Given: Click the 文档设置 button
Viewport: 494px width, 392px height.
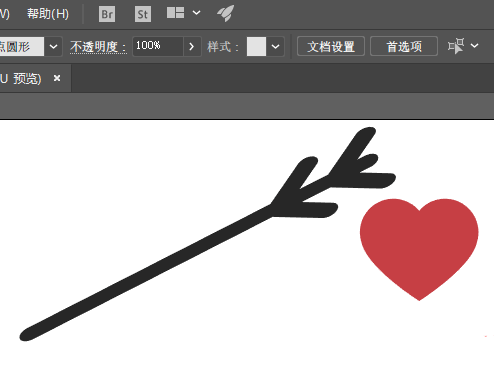Looking at the screenshot, I should (331, 46).
